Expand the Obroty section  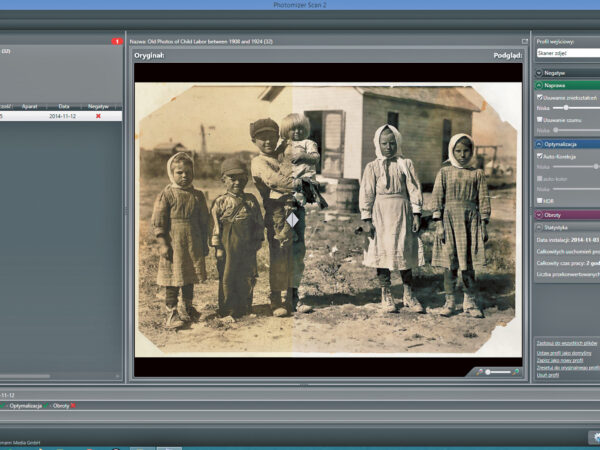click(540, 215)
